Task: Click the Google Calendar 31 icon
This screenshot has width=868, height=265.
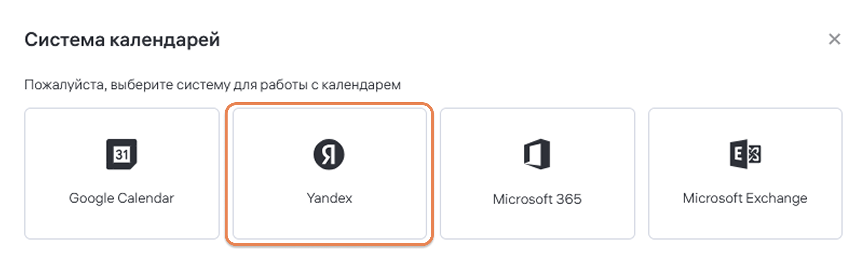Action: pos(122,154)
